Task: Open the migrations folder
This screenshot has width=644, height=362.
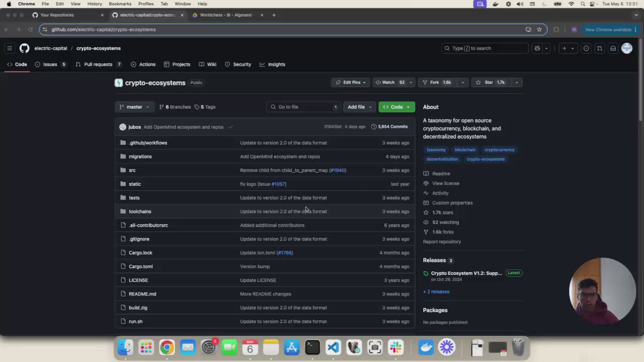Action: [140, 156]
